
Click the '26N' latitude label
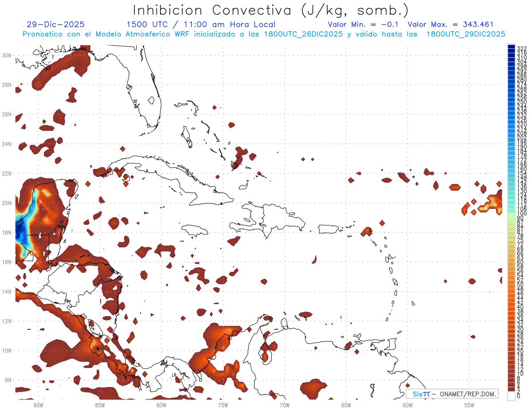[6, 114]
